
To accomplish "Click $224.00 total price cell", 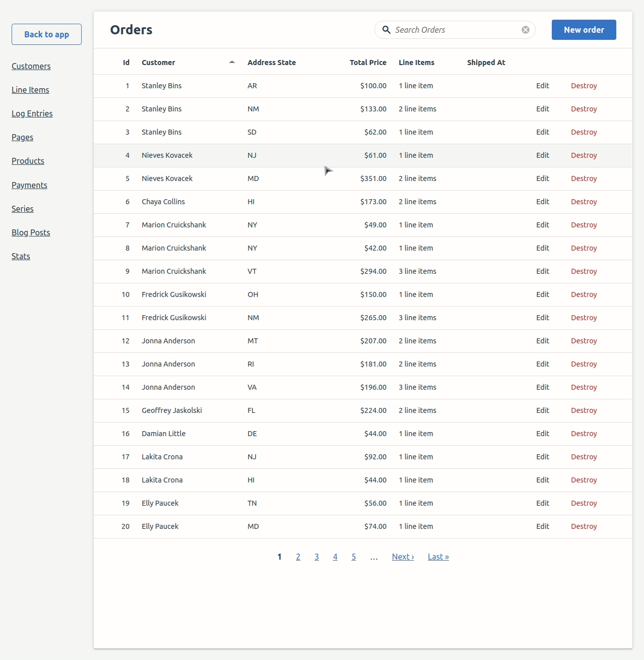I will [x=373, y=410].
